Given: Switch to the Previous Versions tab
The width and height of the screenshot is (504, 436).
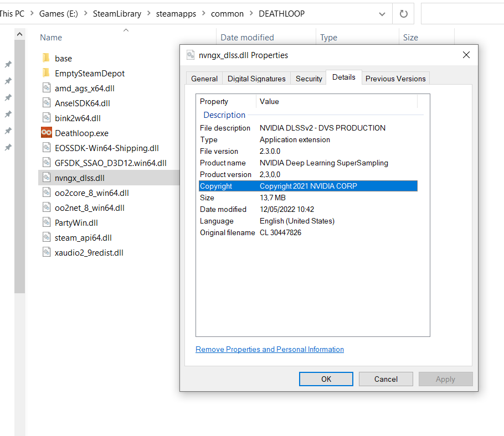Looking at the screenshot, I should tap(395, 79).
